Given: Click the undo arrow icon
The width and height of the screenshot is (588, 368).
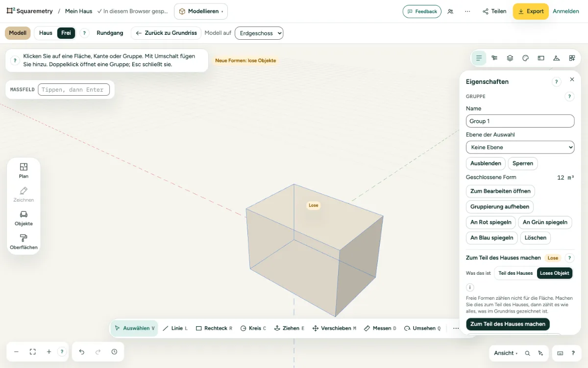Looking at the screenshot, I should (x=82, y=352).
